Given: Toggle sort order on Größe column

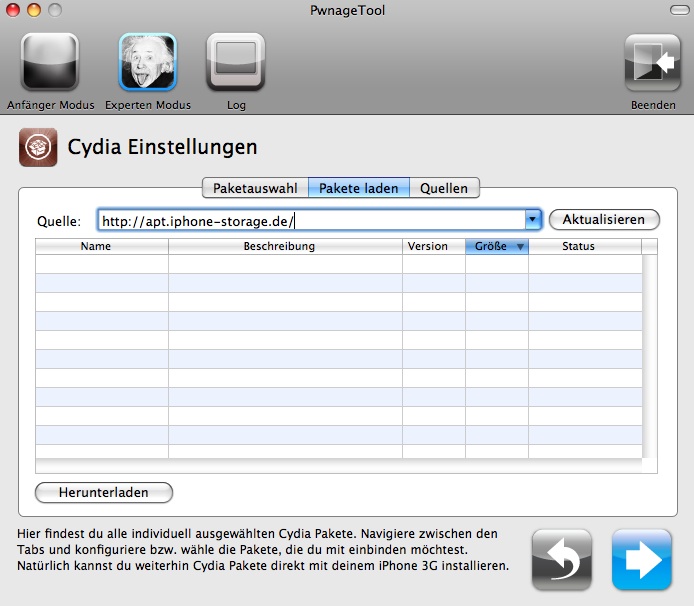Looking at the screenshot, I should click(496, 246).
